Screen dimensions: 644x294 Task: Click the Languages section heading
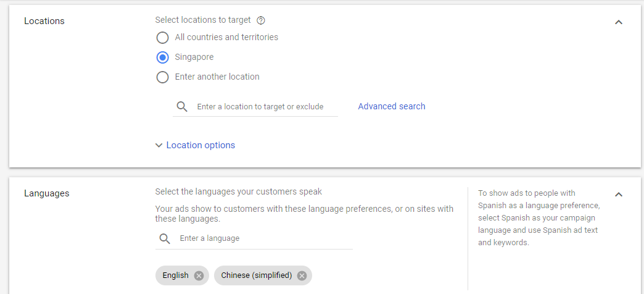[x=47, y=193]
